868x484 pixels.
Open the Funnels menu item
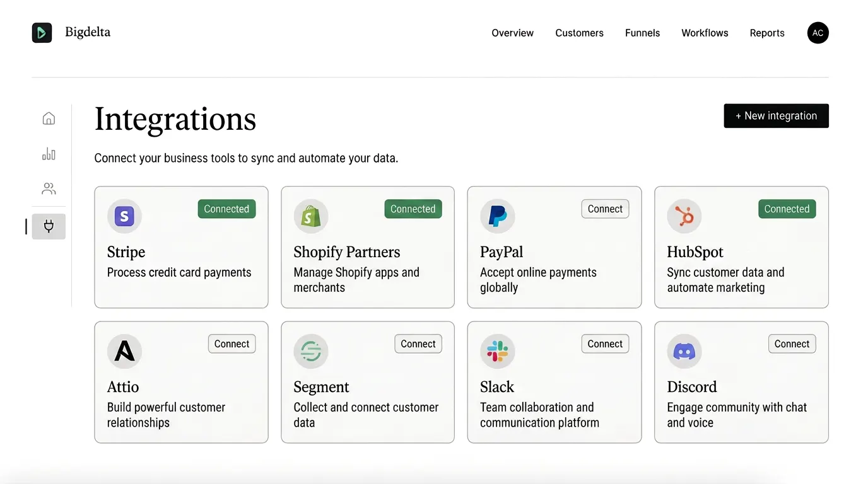coord(643,33)
